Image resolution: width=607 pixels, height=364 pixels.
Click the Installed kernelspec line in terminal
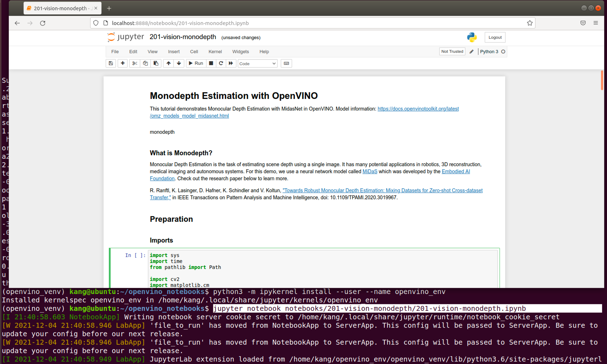click(x=190, y=300)
